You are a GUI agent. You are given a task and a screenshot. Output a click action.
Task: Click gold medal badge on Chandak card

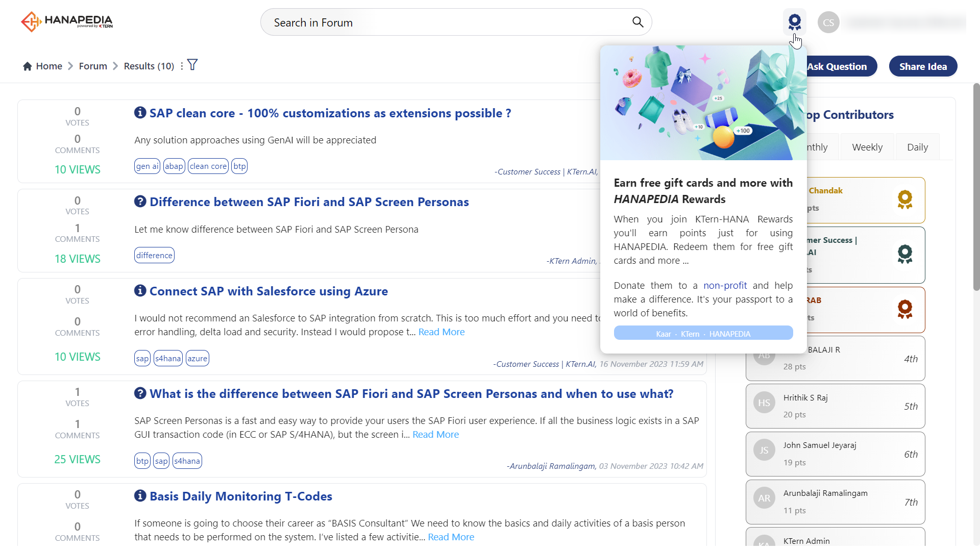click(904, 199)
